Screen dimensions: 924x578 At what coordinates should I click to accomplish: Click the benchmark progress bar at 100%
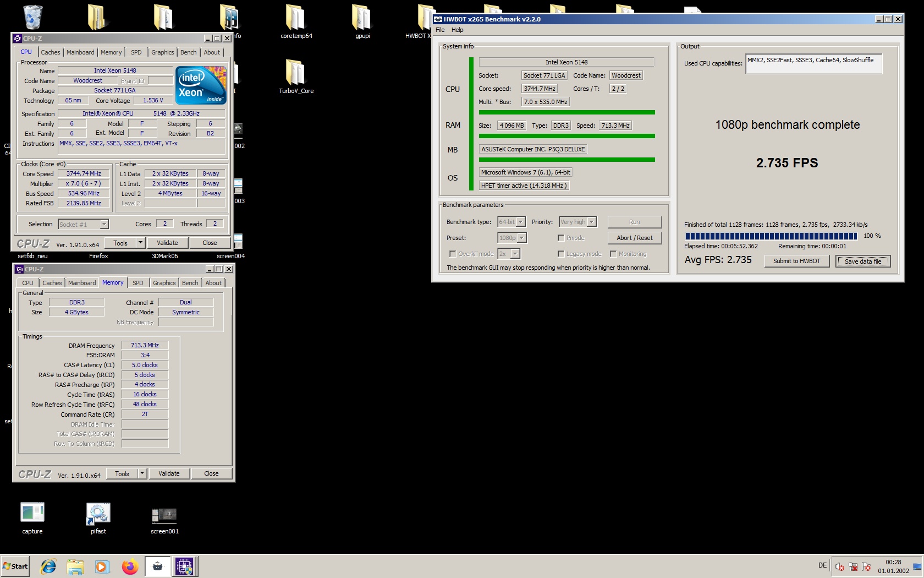click(771, 236)
